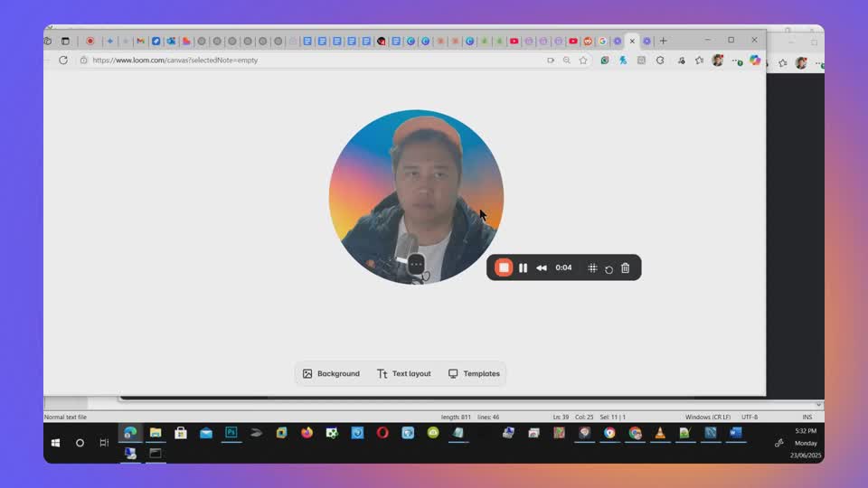Delete the recording using trash icon

point(625,267)
